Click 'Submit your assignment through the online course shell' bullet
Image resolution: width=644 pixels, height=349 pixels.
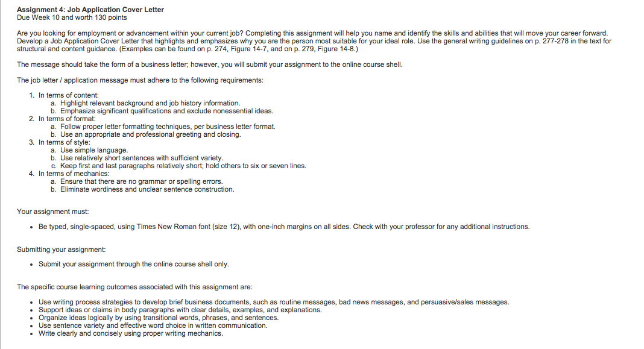coord(134,264)
